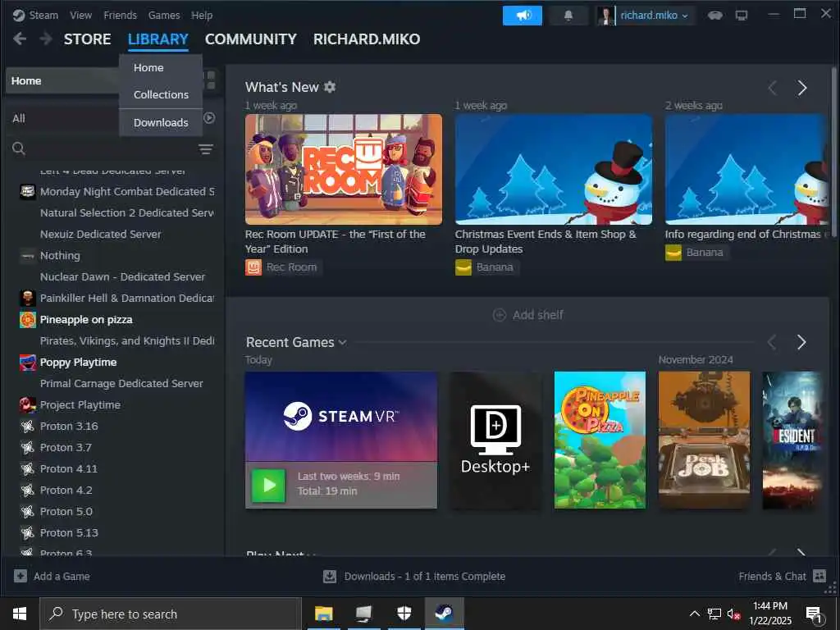The image size is (840, 630).
Task: Click the Rec Room app icon under the news
Action: pos(253,267)
